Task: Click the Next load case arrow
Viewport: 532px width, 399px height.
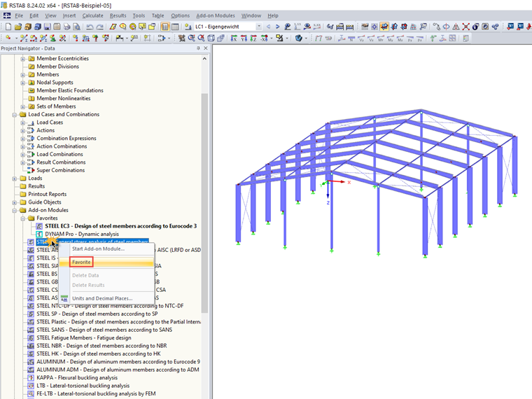Action: (277, 27)
